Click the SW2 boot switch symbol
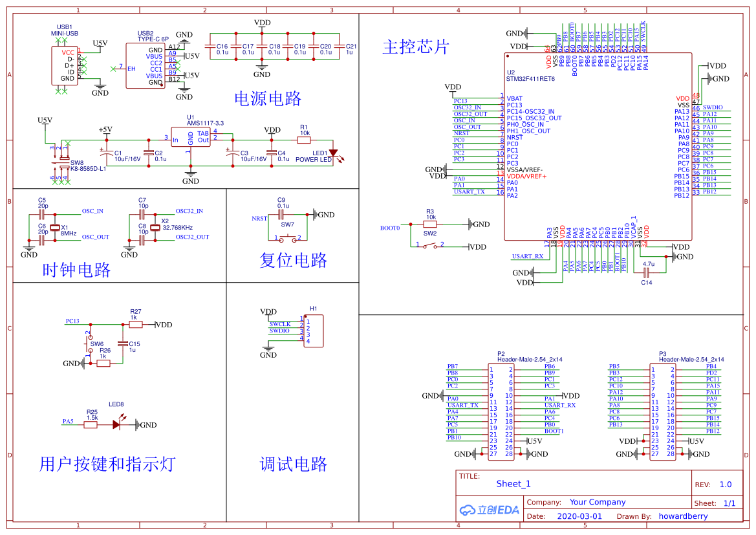Screen dimensions: 756x535 [x=430, y=246]
